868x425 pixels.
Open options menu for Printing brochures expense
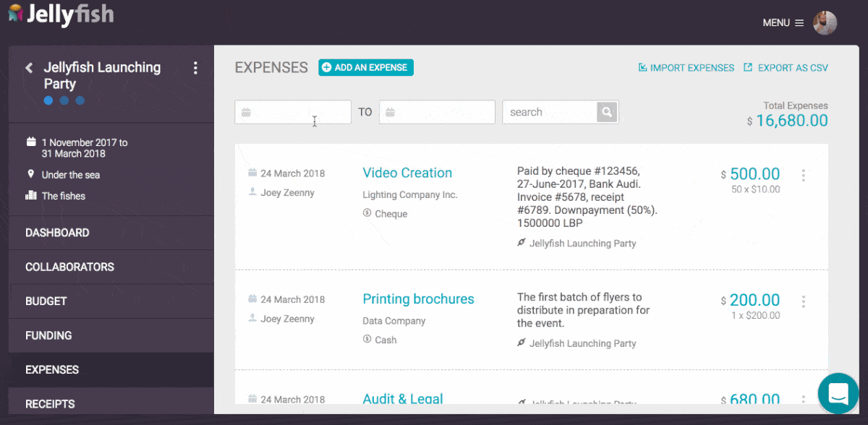pos(804,301)
